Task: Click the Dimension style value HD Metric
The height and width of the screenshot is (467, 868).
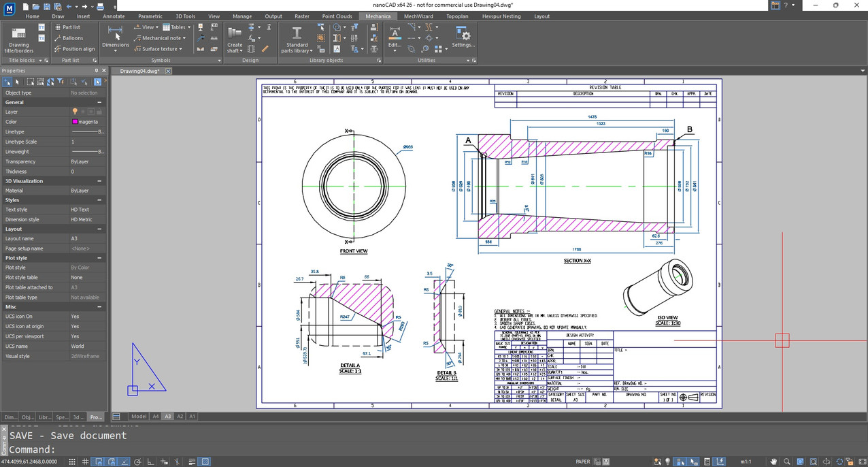Action: tap(87, 219)
